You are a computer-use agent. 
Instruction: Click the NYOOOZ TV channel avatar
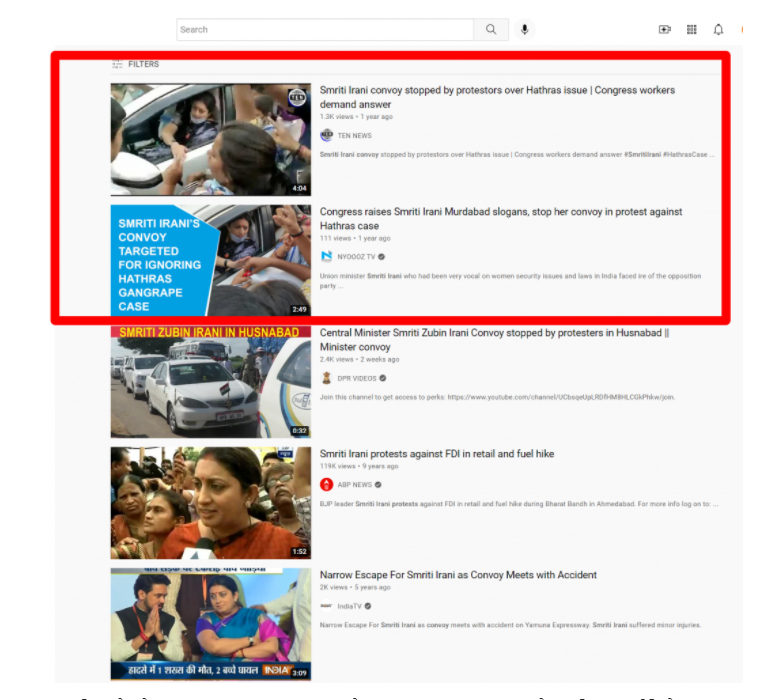326,257
